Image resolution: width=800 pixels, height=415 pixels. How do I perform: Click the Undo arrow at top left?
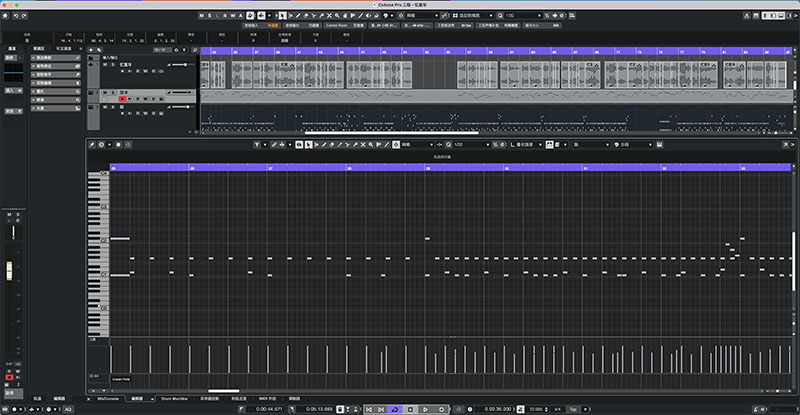16,15
